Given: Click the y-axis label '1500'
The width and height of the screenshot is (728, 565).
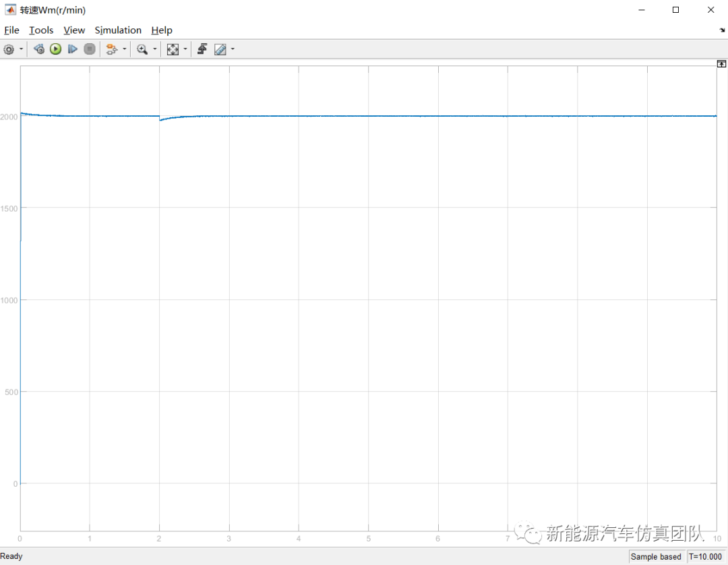Looking at the screenshot, I should [9, 208].
